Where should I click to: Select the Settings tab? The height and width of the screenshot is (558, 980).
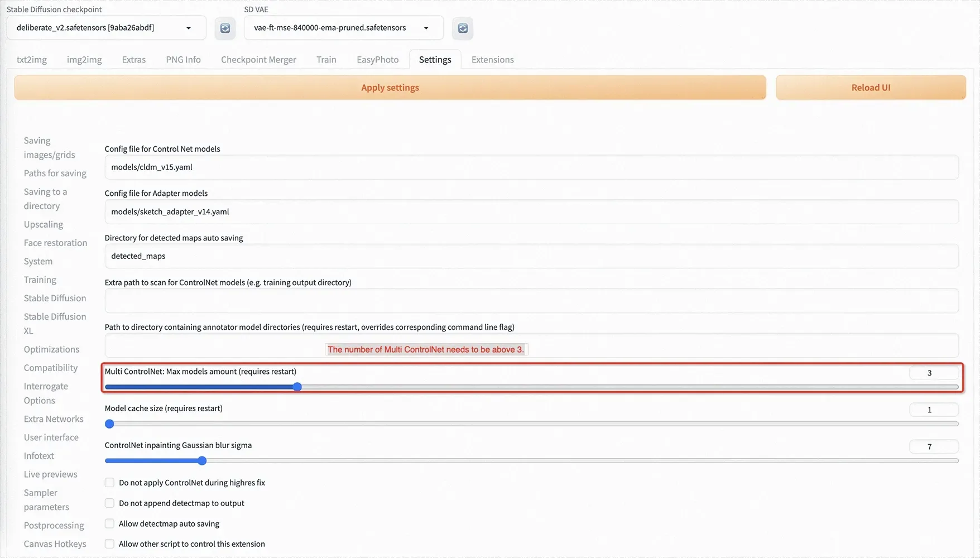point(435,60)
